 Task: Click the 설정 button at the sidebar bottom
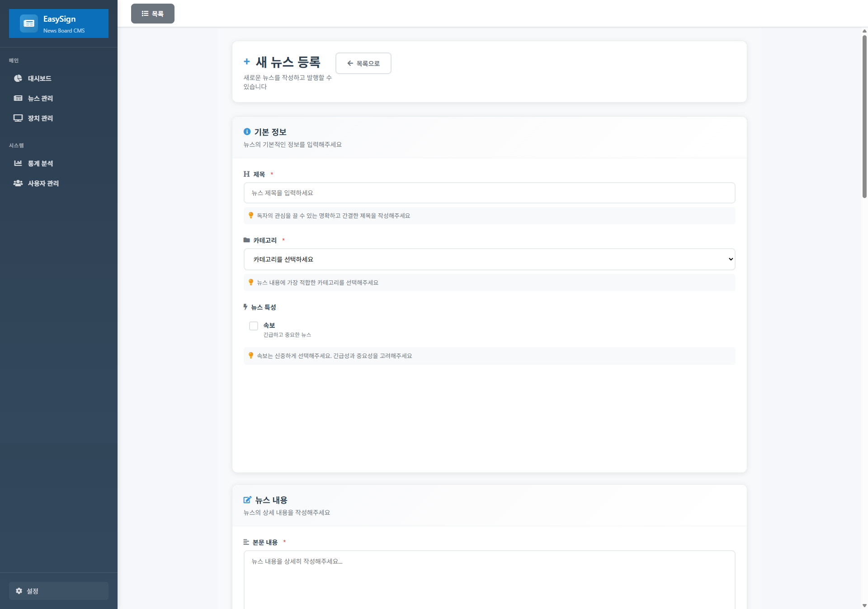point(59,591)
